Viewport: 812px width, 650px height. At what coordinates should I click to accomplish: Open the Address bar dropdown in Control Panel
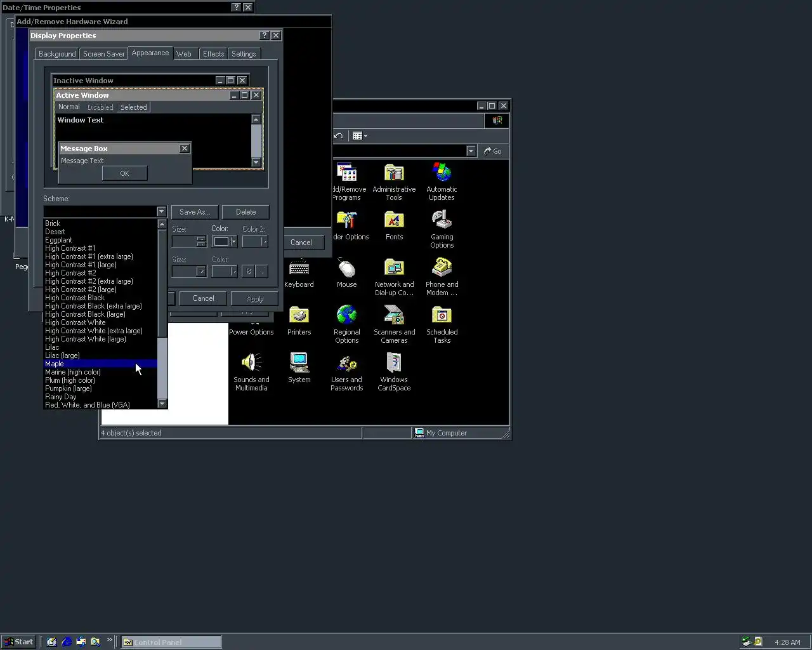471,151
